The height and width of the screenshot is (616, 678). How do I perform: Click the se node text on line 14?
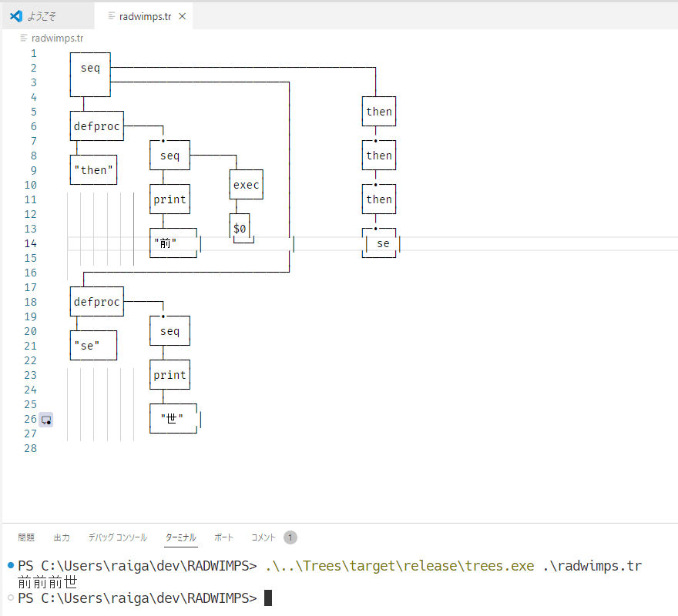(383, 244)
